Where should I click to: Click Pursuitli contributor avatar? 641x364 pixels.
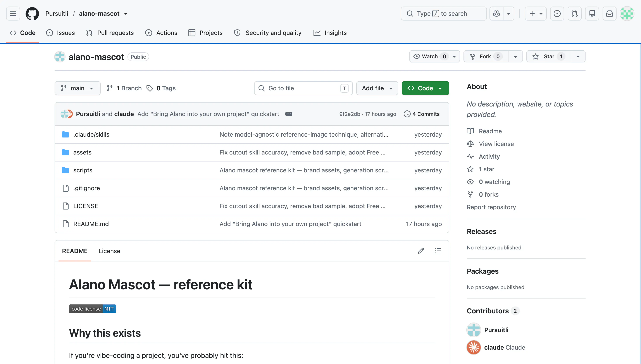474,330
